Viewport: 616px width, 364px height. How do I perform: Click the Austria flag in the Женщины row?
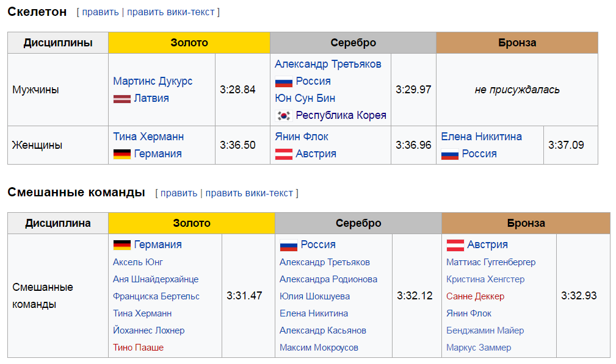[283, 154]
